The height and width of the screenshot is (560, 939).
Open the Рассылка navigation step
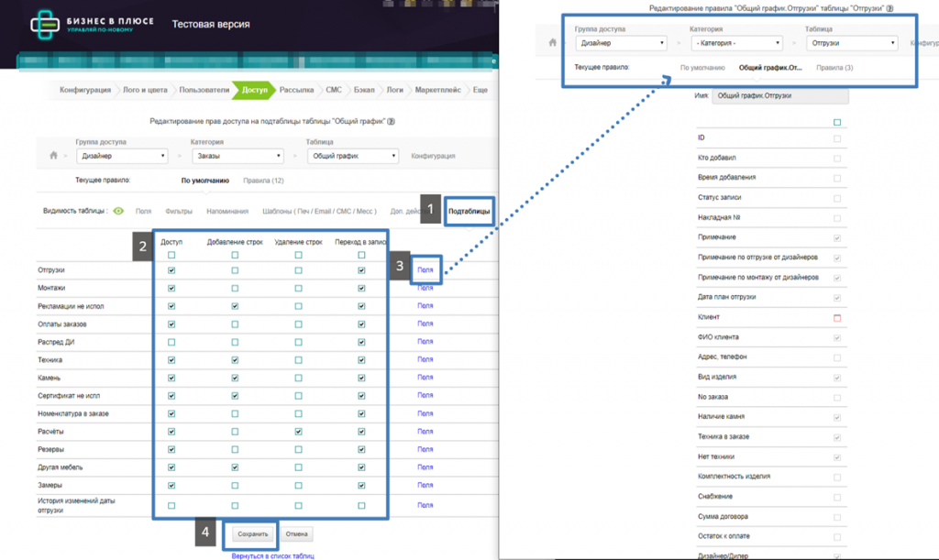pyautogui.click(x=296, y=90)
